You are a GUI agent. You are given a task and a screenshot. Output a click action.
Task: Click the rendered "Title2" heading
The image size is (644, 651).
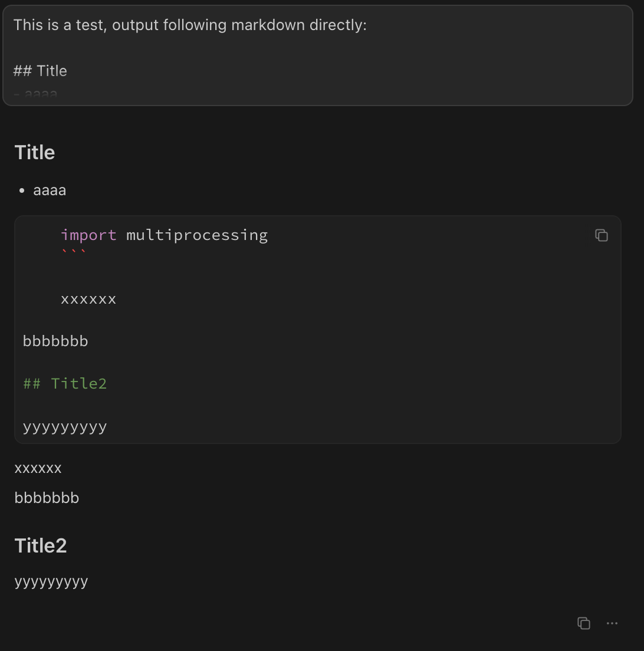tap(41, 545)
